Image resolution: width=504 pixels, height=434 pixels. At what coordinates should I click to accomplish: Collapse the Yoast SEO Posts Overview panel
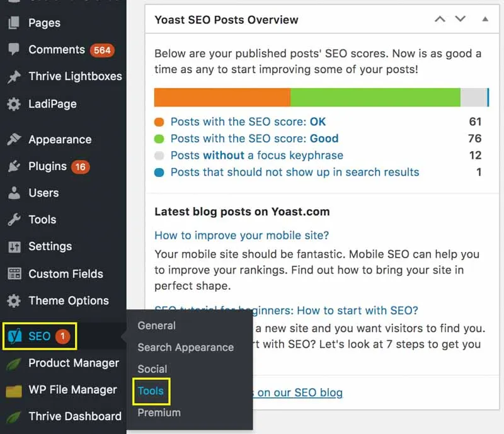(x=485, y=20)
